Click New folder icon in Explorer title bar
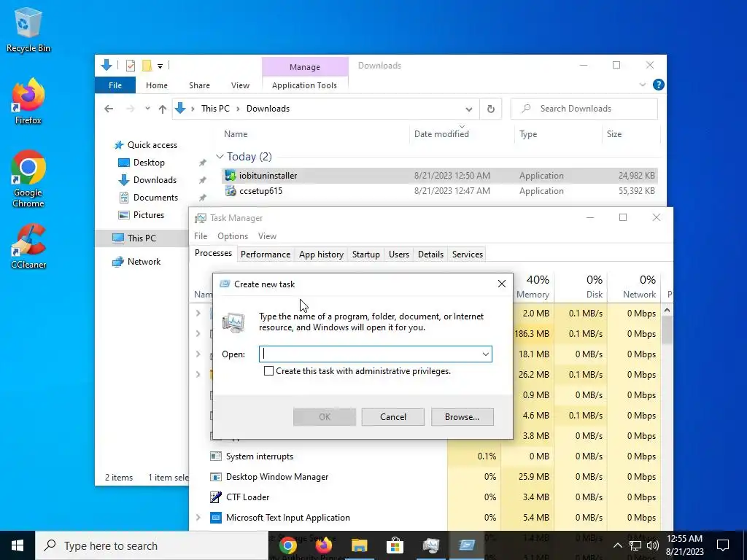Image resolution: width=747 pixels, height=560 pixels. coord(147,66)
